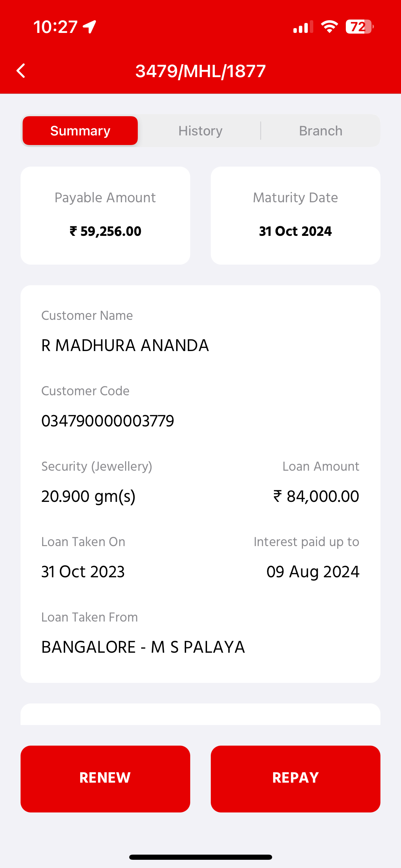
Task: Tap the customer code 034790000003779
Action: click(x=108, y=421)
